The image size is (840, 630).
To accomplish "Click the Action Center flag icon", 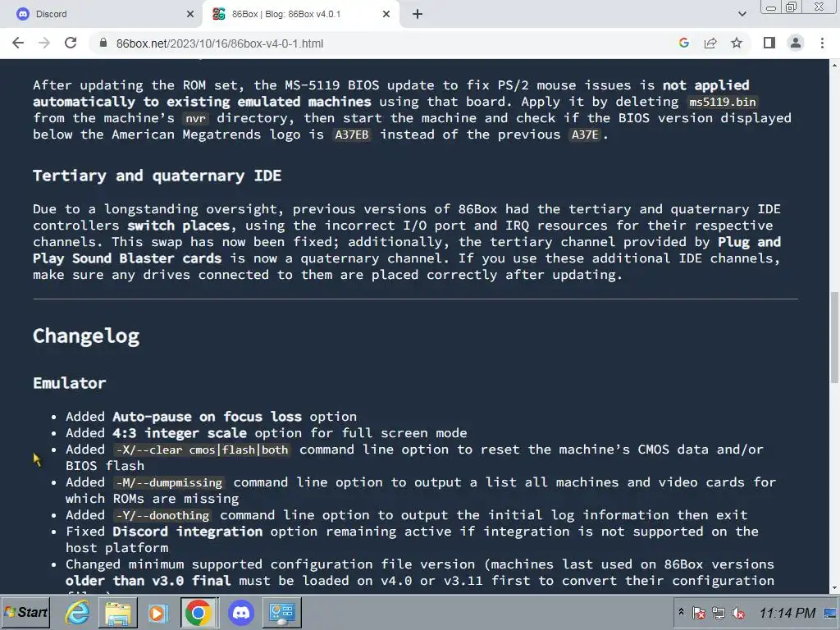I will [699, 613].
